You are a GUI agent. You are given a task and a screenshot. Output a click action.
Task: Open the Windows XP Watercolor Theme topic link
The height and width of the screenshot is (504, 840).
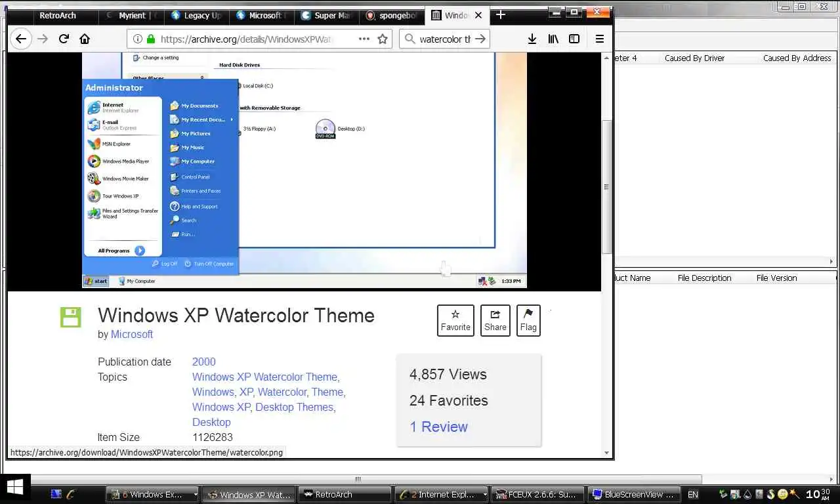[266, 377]
